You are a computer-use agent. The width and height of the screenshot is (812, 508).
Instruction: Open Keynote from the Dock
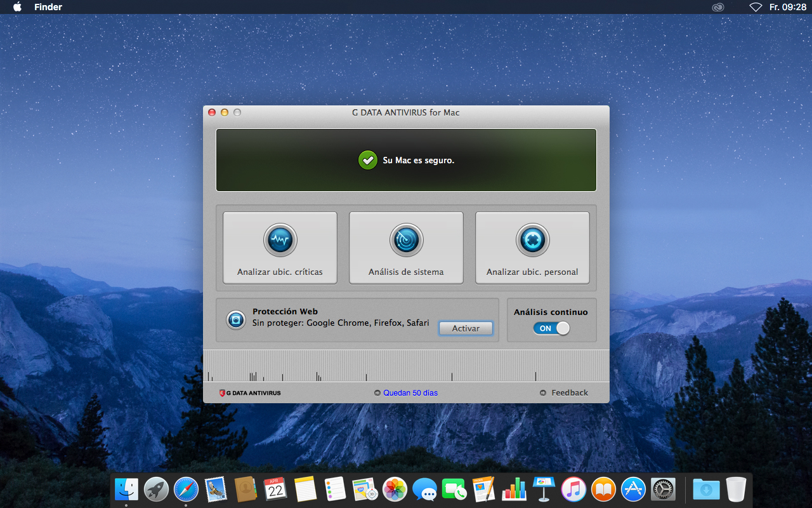tap(544, 489)
